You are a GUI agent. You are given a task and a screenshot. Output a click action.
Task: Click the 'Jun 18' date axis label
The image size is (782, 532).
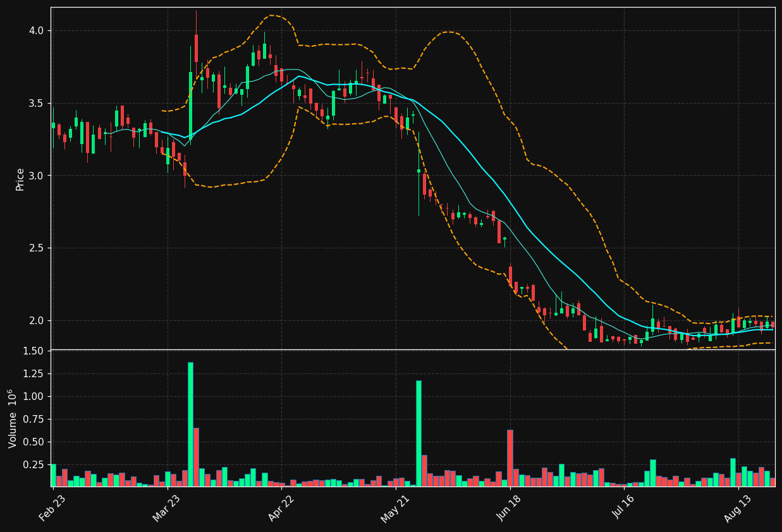[x=509, y=509]
